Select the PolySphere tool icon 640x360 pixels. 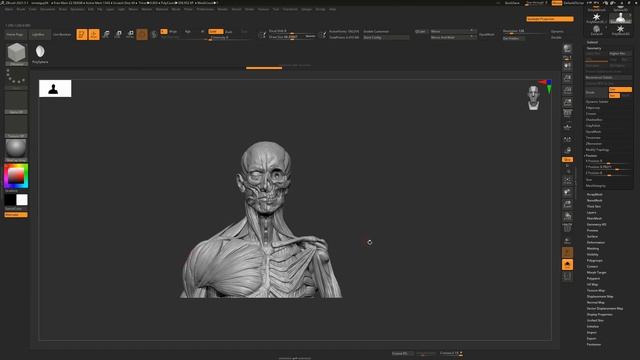pyautogui.click(x=40, y=54)
